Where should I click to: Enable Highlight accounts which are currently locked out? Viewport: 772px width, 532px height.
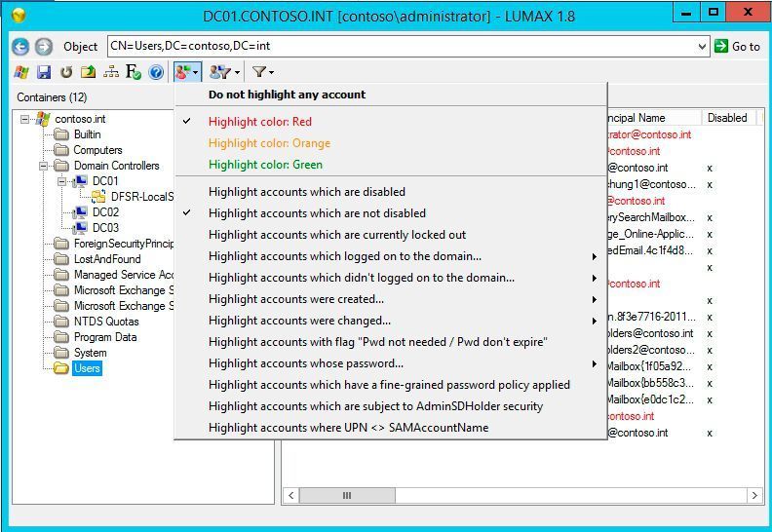point(391,235)
